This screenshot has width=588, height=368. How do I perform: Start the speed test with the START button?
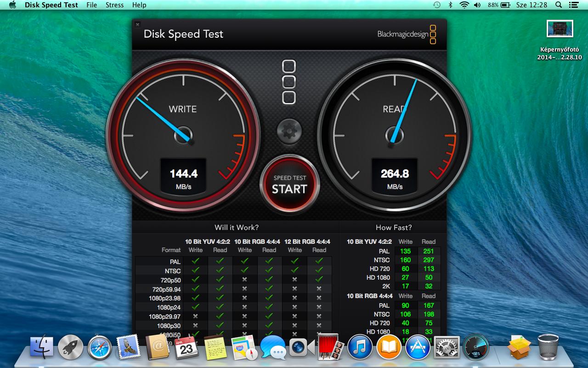(x=289, y=184)
